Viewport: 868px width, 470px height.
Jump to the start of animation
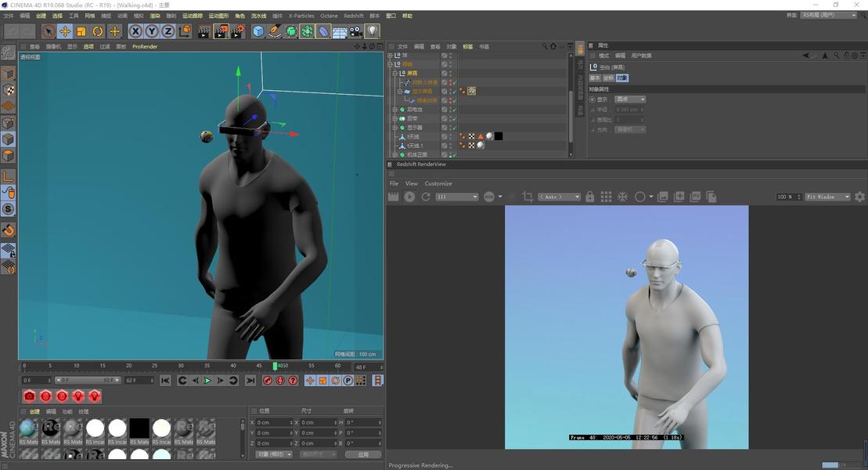(x=165, y=380)
